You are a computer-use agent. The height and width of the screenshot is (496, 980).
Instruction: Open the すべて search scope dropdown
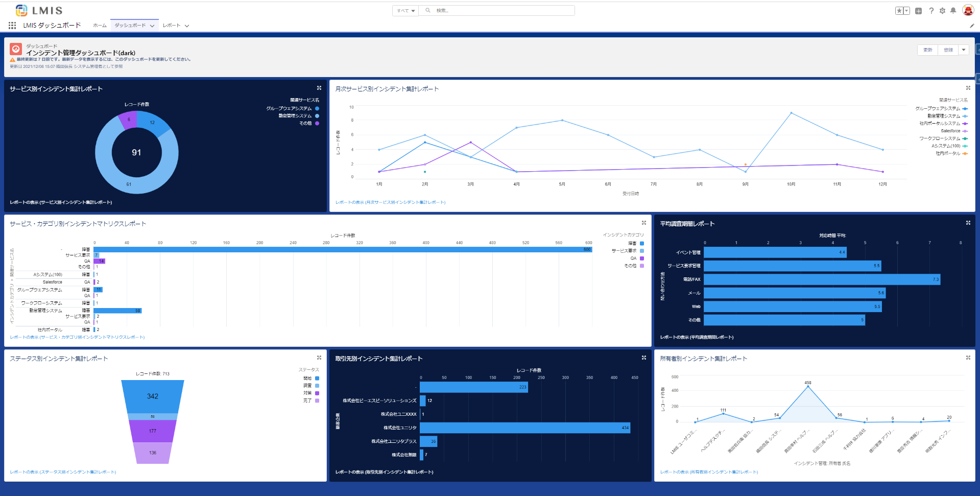(406, 11)
